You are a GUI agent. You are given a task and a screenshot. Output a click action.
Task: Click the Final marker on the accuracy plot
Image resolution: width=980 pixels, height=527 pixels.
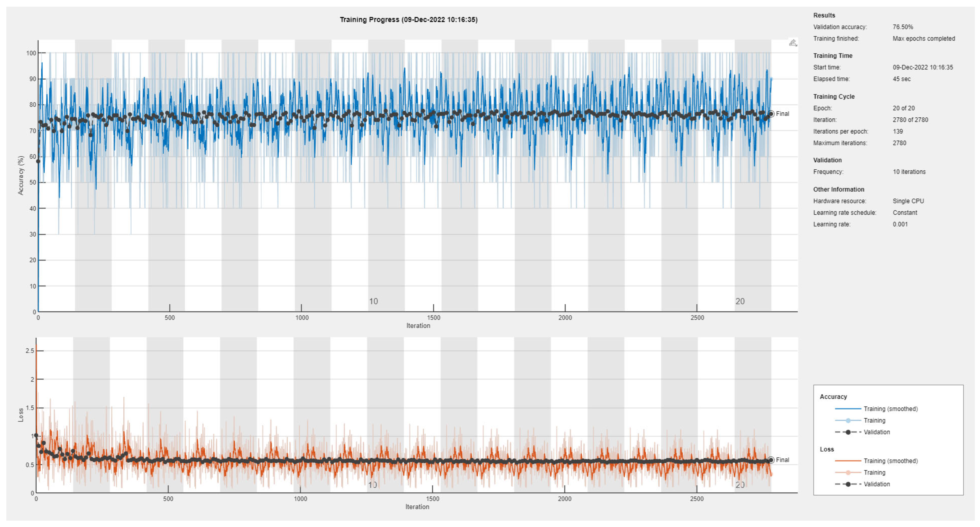click(771, 114)
